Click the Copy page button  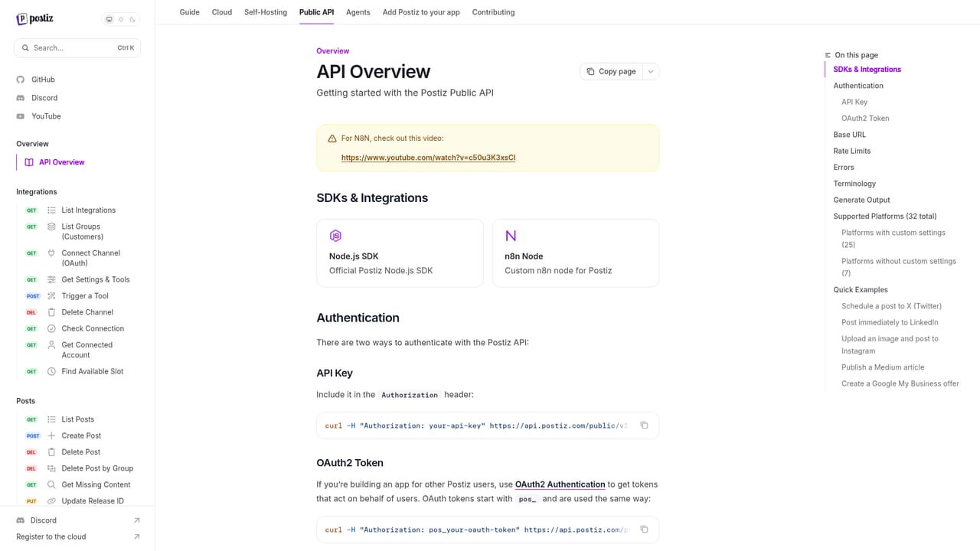[x=611, y=71]
